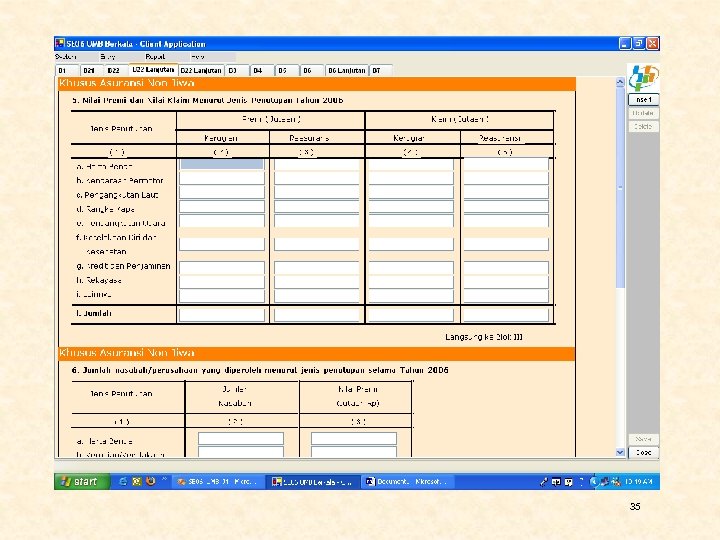Click the application icon in title bar

60,44
